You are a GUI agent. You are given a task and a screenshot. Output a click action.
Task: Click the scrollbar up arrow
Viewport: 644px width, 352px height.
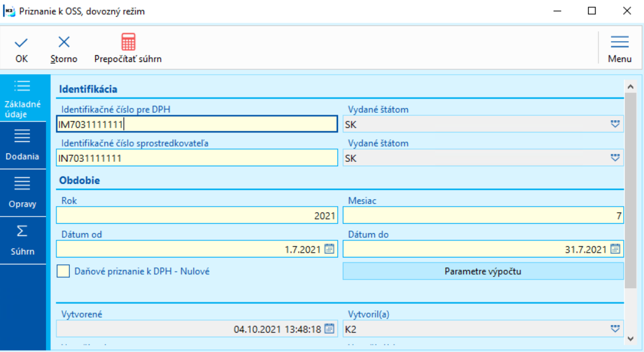[631, 86]
